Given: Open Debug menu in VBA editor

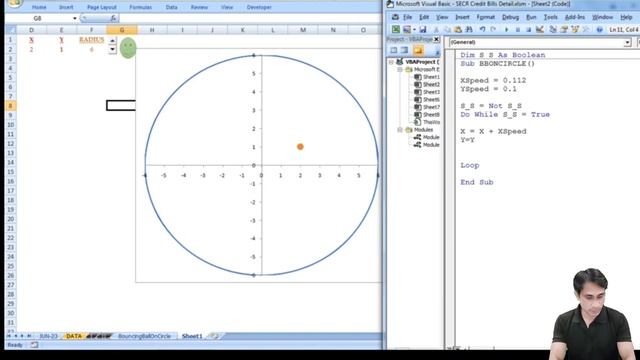Looking at the screenshot, I should click(x=510, y=17).
